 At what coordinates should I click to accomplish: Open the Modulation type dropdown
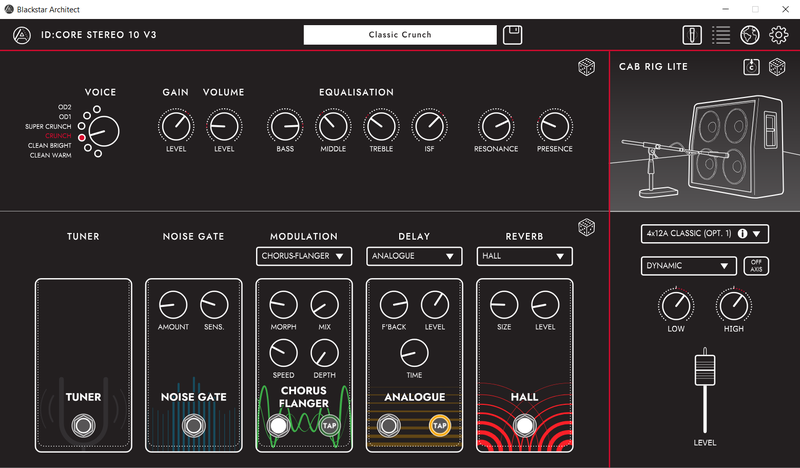[304, 256]
